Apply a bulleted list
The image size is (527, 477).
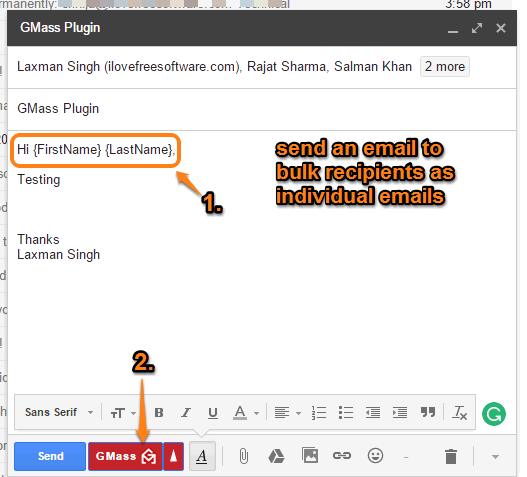point(346,412)
